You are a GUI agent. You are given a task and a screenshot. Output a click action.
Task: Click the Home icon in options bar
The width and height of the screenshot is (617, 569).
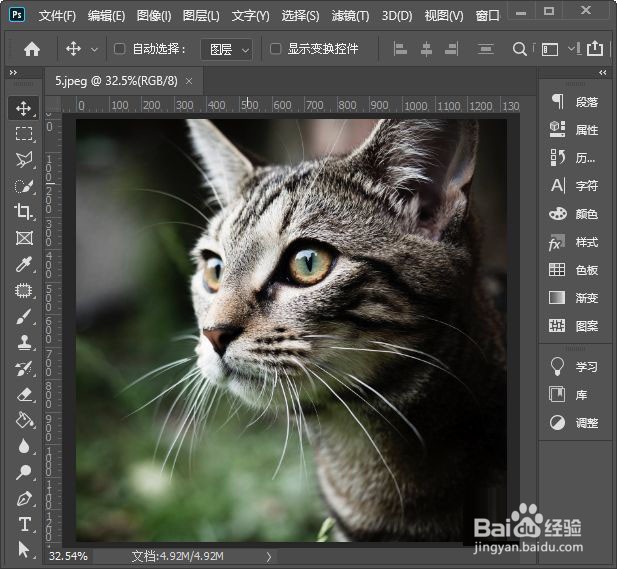click(32, 49)
